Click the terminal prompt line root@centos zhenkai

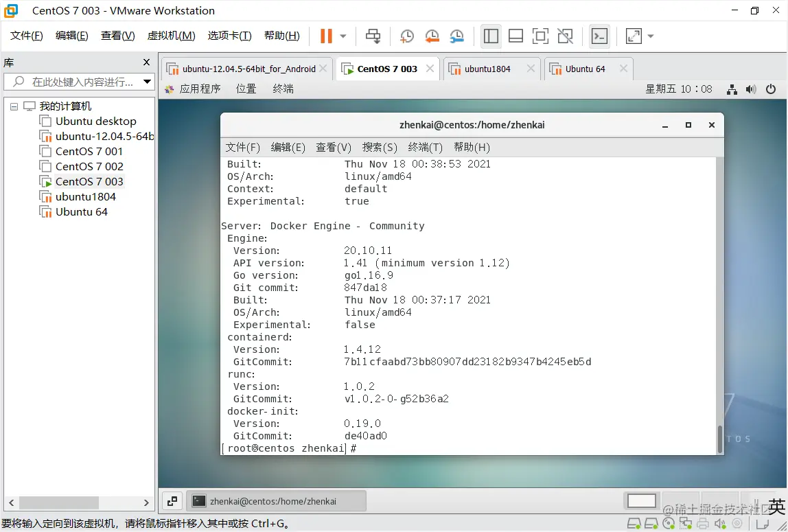[289, 448]
